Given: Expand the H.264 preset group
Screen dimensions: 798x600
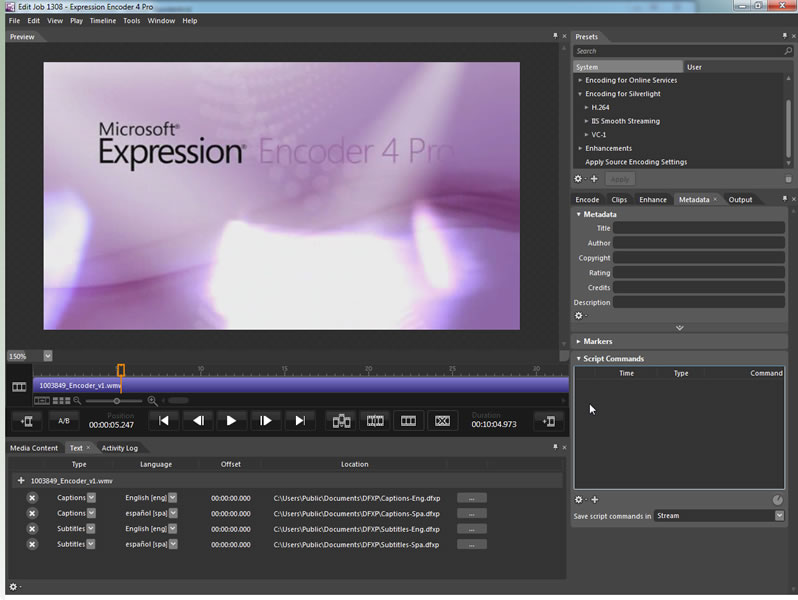Looking at the screenshot, I should click(x=586, y=107).
